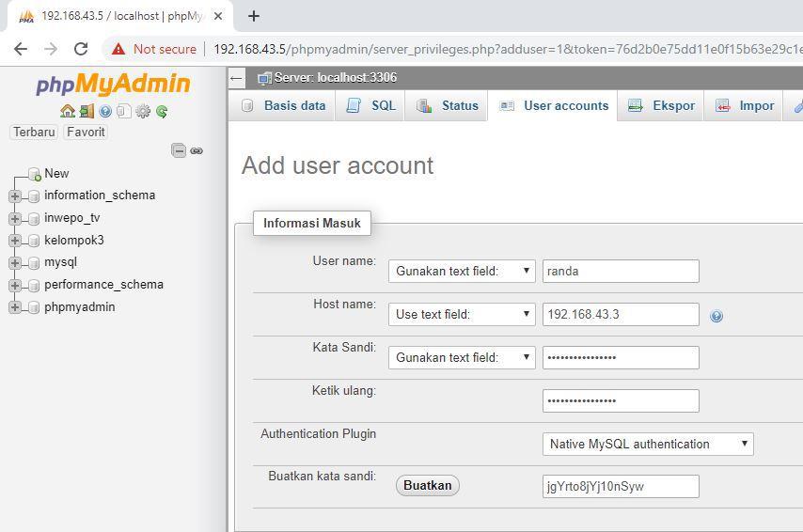
Task: Collapse all navigation tree items
Action: click(x=179, y=150)
